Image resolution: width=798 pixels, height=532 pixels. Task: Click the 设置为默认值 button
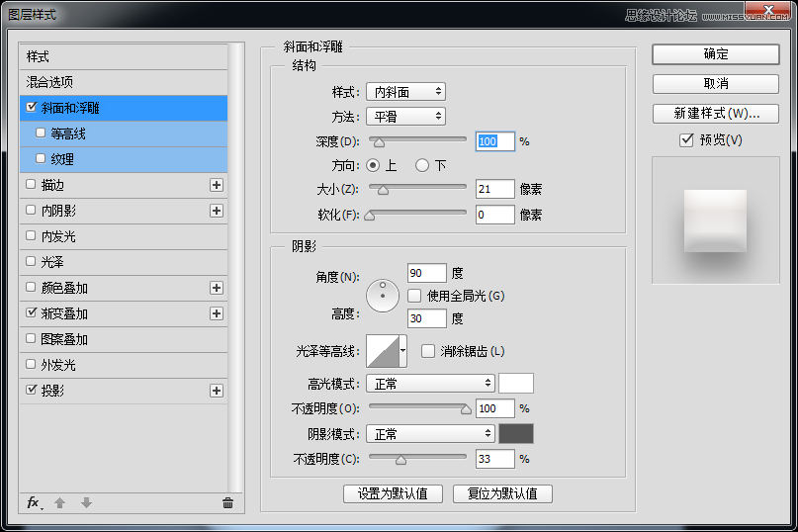393,493
